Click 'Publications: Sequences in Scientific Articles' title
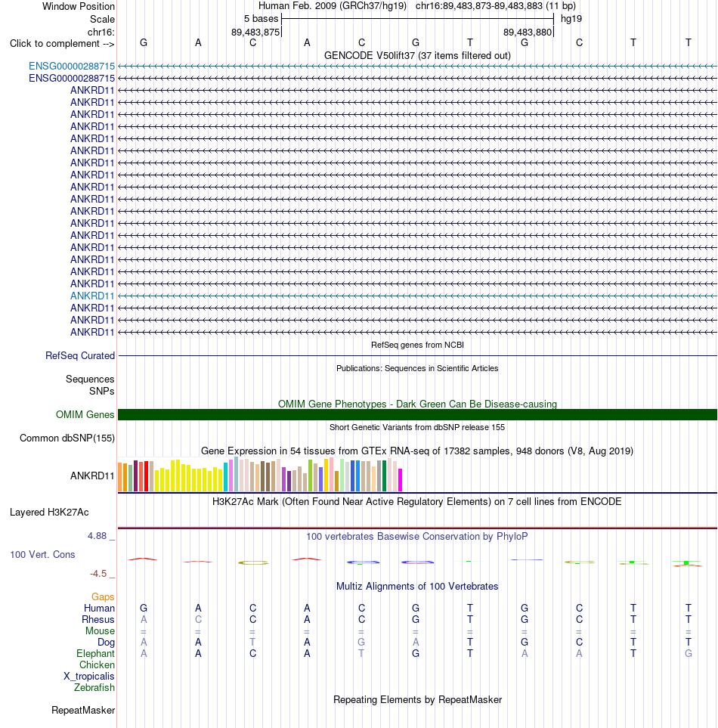 417,368
